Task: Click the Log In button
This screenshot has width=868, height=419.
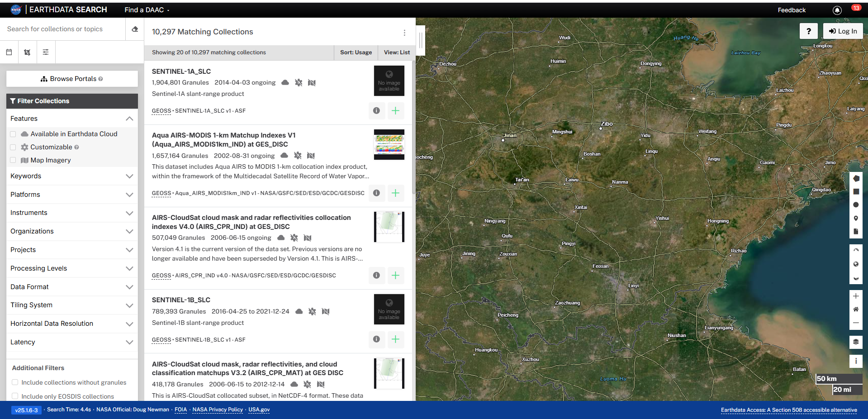Action: click(843, 31)
